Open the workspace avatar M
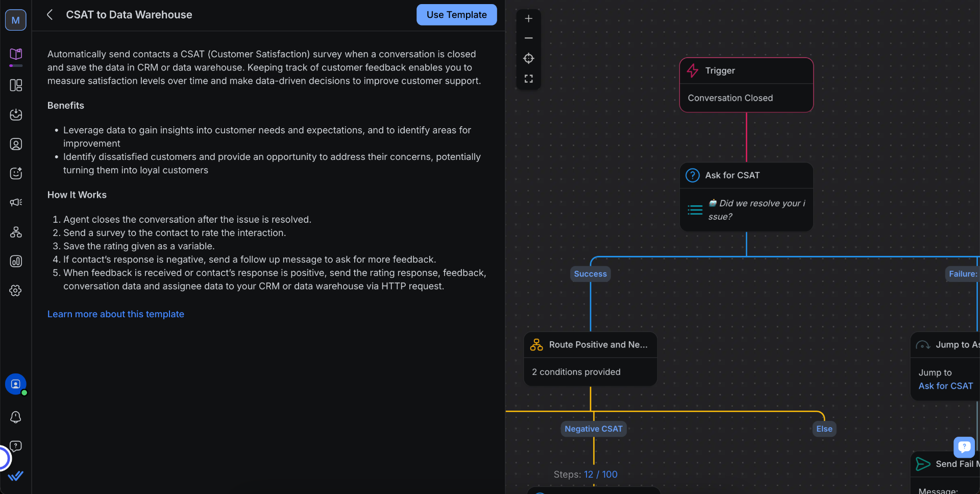 [16, 20]
